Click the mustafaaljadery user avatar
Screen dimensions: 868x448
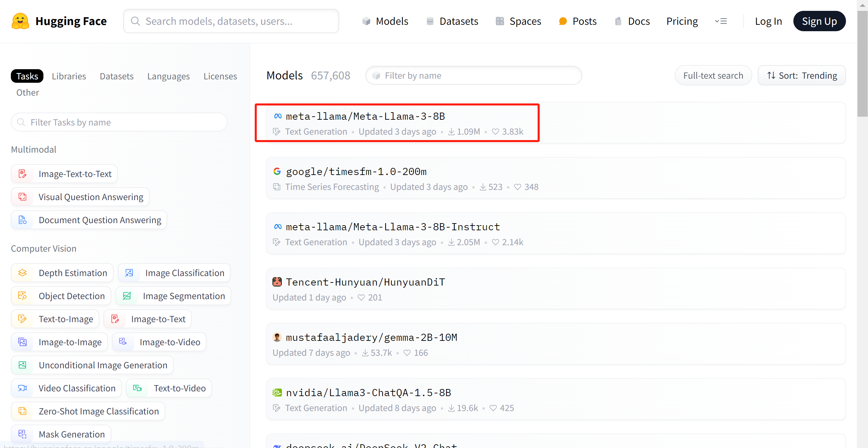coord(277,337)
